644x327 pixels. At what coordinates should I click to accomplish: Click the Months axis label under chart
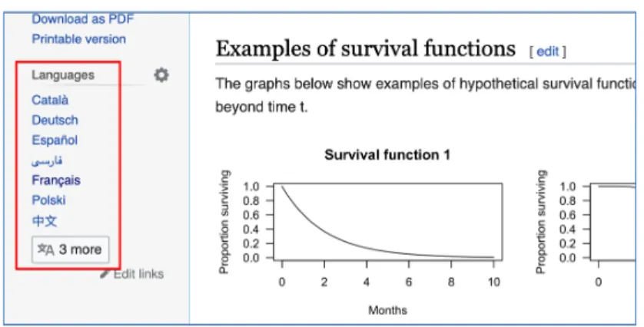click(387, 310)
